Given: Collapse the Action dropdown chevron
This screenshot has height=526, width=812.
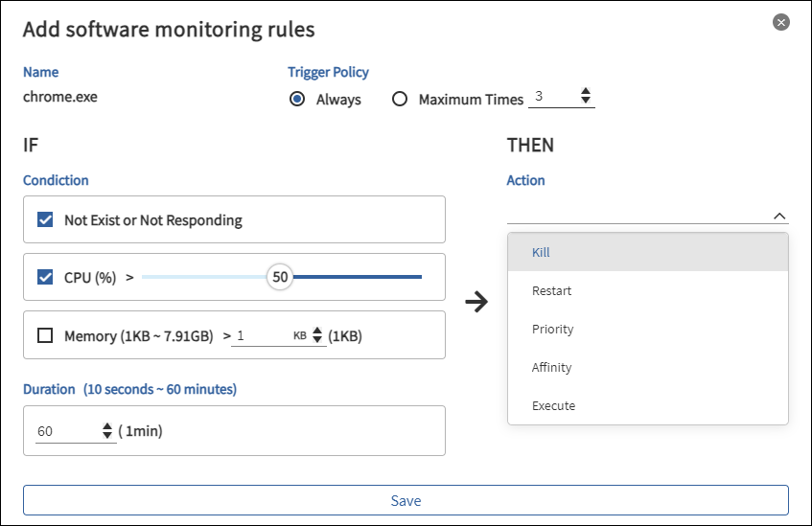Looking at the screenshot, I should 779,217.
